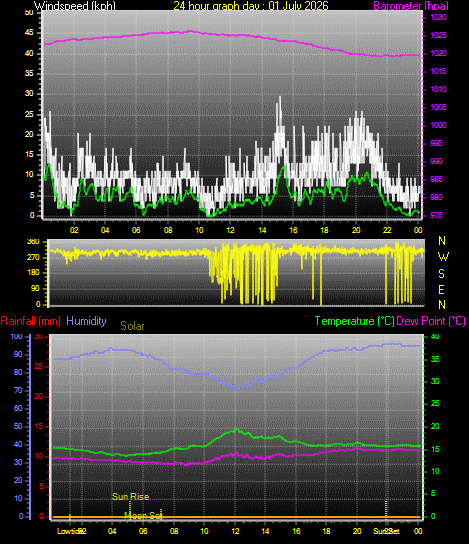This screenshot has height=544, width=469.
Task: Click the 1025 barometer axis value
Action: pyautogui.click(x=438, y=35)
